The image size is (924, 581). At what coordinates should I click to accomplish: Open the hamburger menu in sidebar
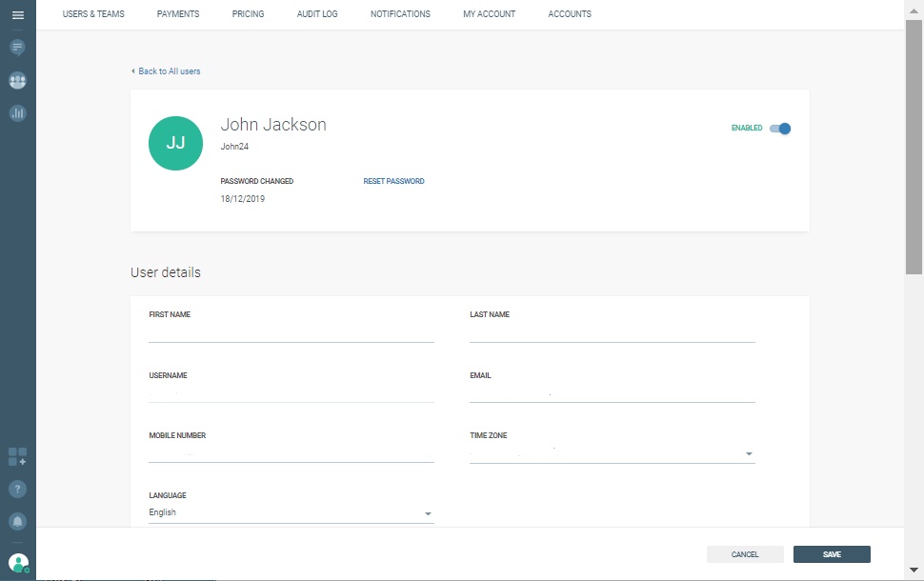point(17,15)
